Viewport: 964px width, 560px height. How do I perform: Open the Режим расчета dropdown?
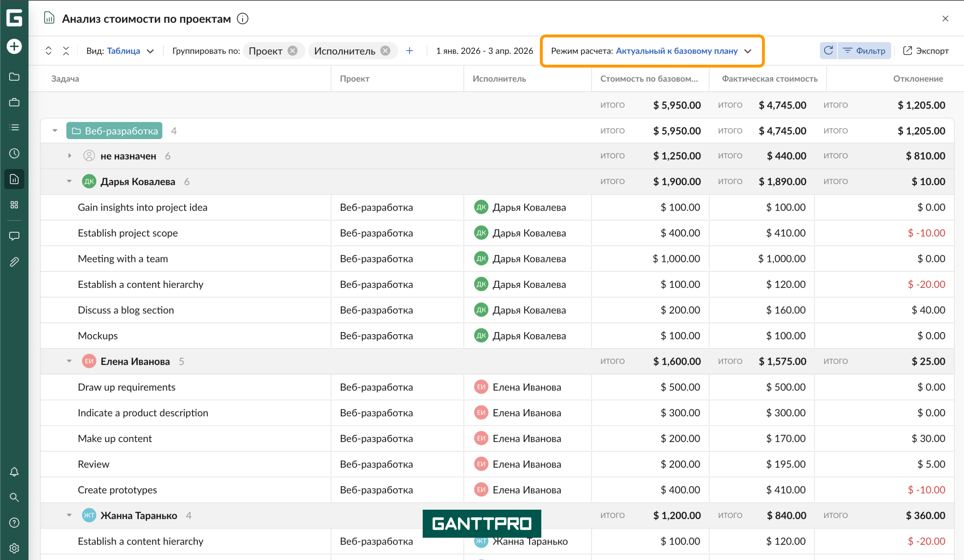(x=685, y=50)
